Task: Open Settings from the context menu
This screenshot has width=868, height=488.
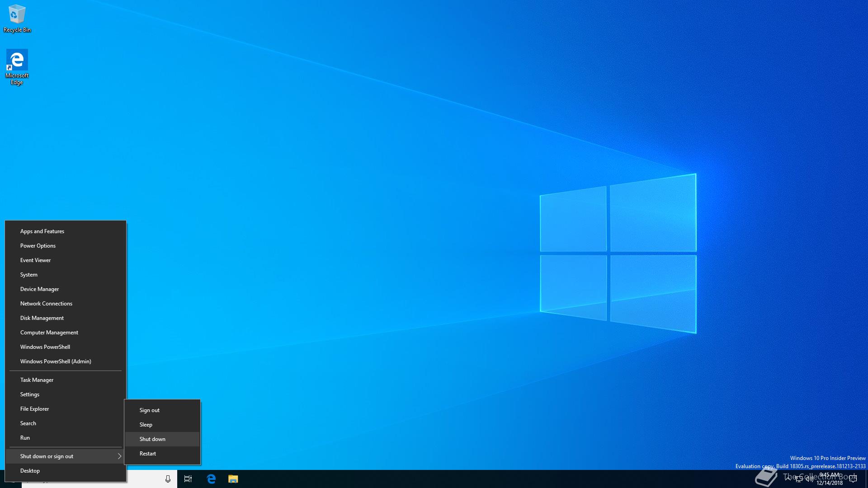Action: click(66, 394)
